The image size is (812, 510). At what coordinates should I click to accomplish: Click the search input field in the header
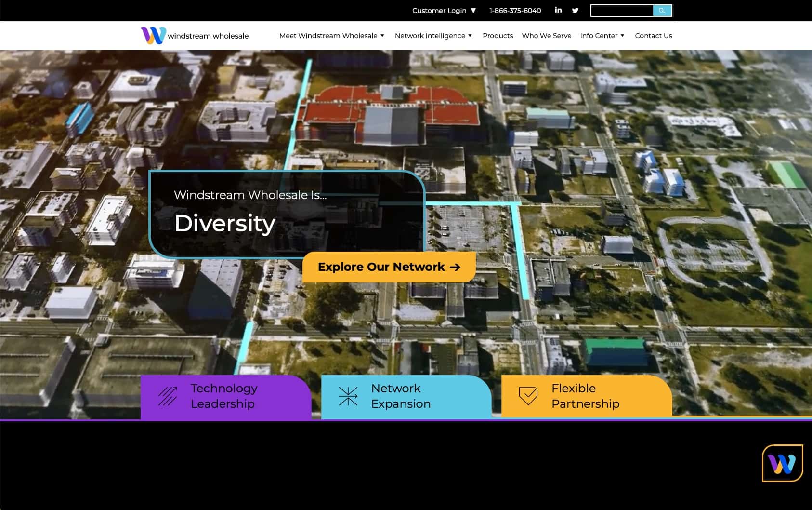tap(622, 11)
